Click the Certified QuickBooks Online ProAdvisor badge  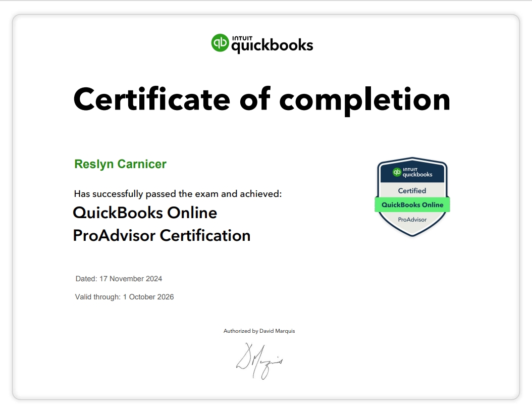412,197
